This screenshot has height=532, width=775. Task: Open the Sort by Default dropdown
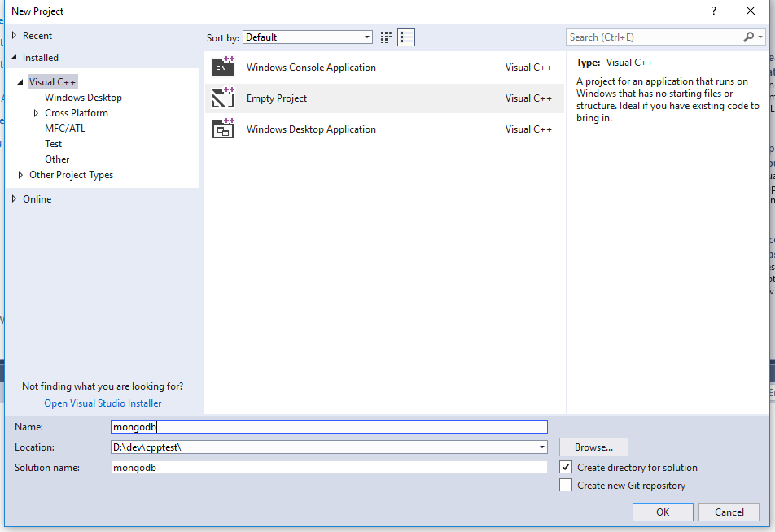[x=308, y=37]
